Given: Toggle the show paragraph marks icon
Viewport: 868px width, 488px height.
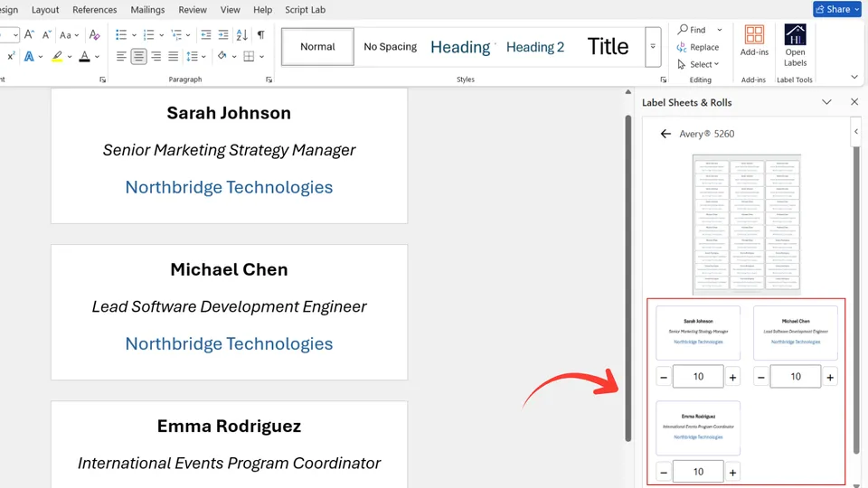Looking at the screenshot, I should pyautogui.click(x=260, y=34).
